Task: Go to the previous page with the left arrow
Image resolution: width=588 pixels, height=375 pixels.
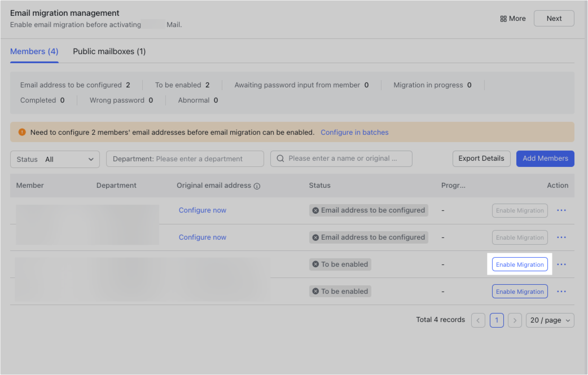Action: (x=478, y=320)
